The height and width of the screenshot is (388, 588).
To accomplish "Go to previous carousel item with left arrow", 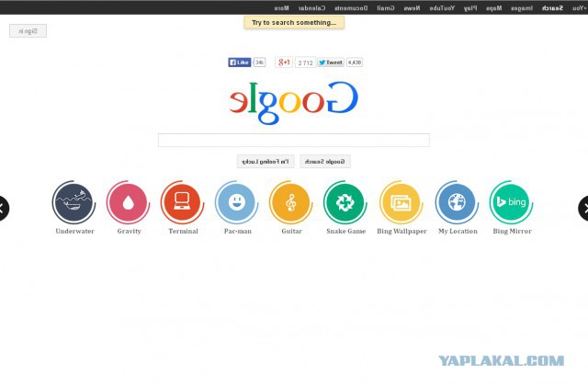I will click(x=2, y=209).
